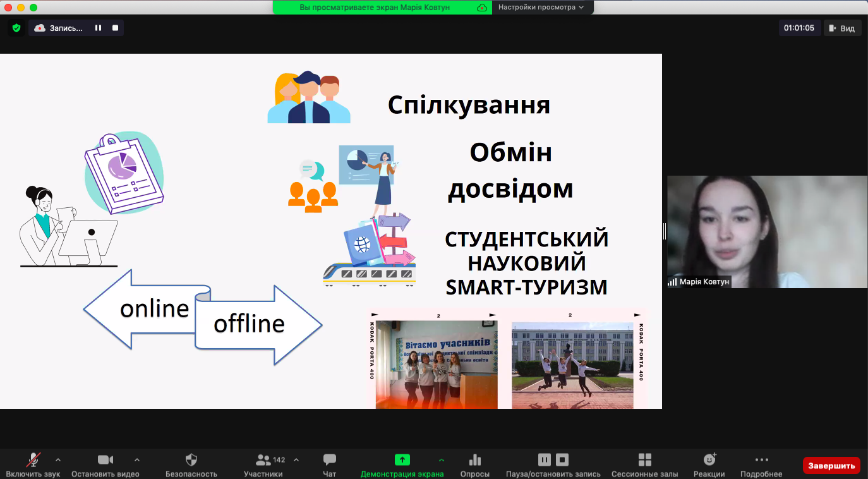
Task: Expand participants options arrow beside 142
Action: (296, 459)
